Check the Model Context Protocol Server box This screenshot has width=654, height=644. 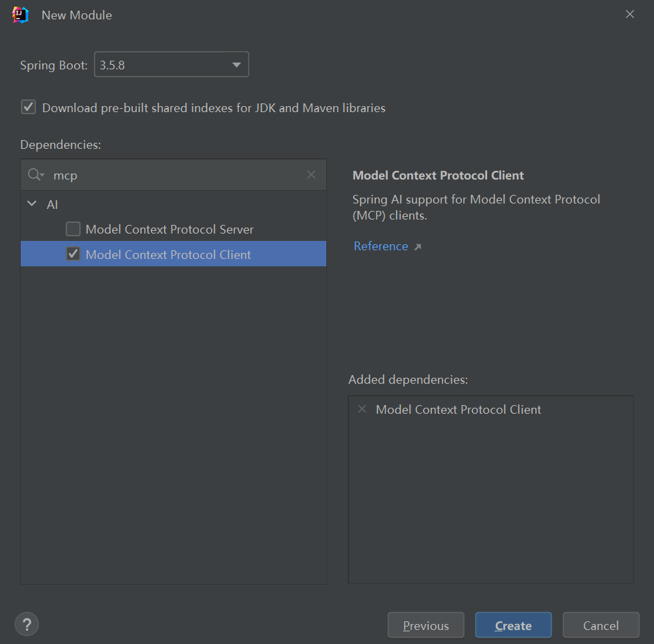point(73,230)
